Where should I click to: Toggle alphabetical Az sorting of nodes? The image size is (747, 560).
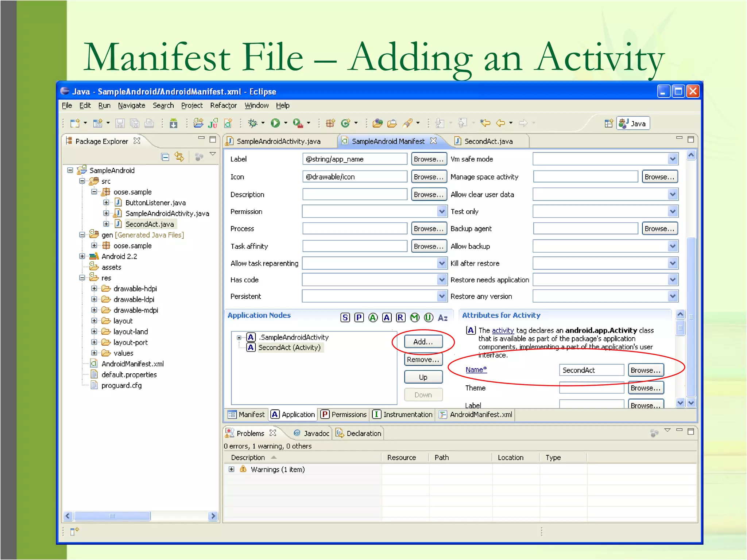[x=443, y=318]
